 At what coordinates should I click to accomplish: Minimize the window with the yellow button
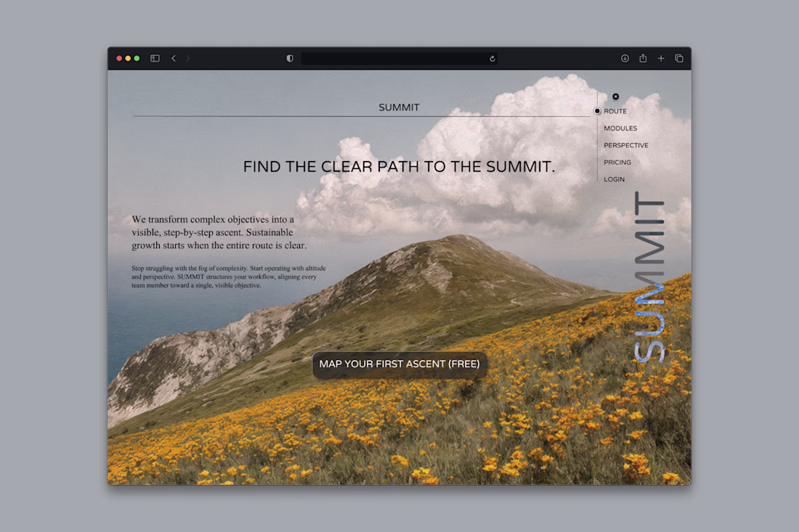(x=128, y=59)
